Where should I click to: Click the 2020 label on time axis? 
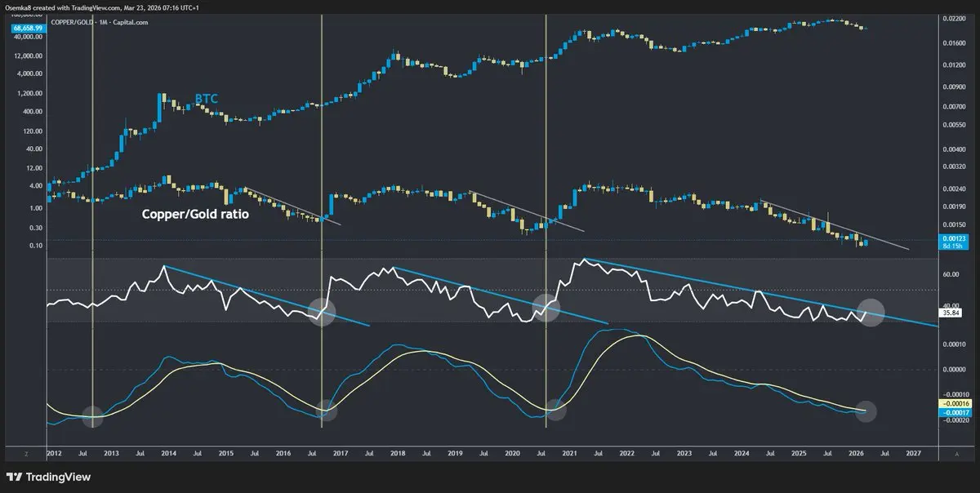coord(512,451)
